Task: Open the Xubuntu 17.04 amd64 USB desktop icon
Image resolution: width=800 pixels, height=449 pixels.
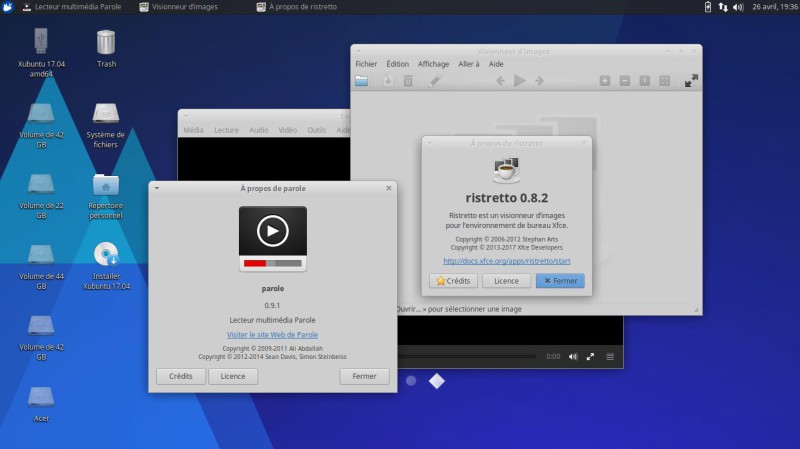Action: 41,52
